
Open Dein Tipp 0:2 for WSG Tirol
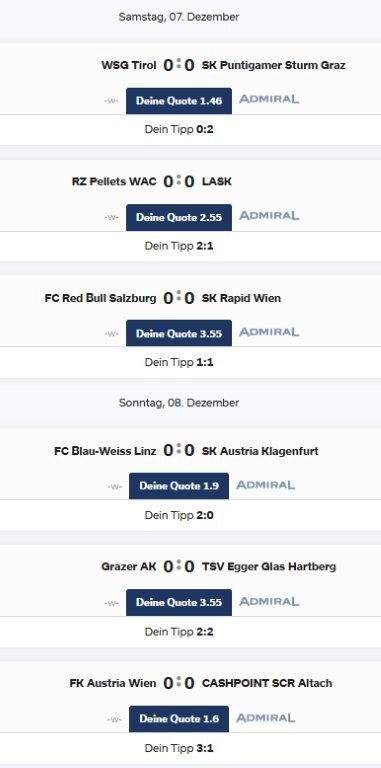[x=179, y=130]
